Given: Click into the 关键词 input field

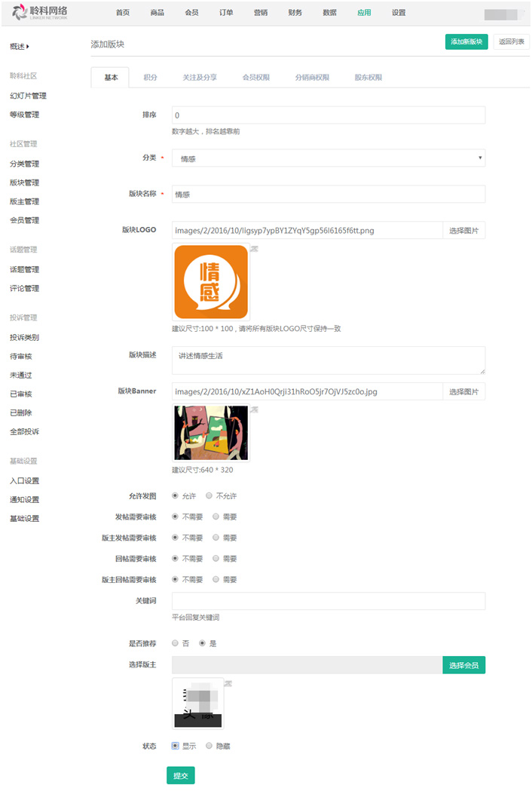Looking at the screenshot, I should [329, 601].
